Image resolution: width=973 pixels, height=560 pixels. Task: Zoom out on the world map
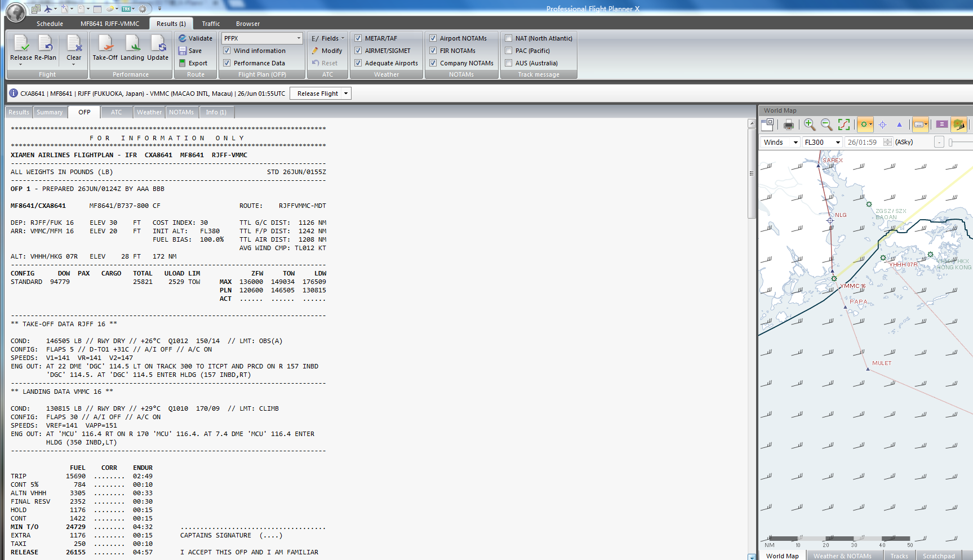click(827, 125)
